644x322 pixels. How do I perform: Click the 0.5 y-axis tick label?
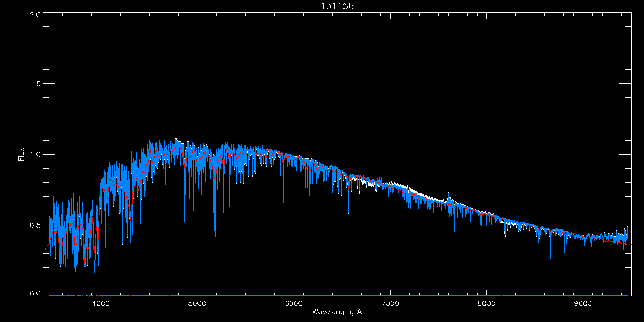tap(35, 225)
